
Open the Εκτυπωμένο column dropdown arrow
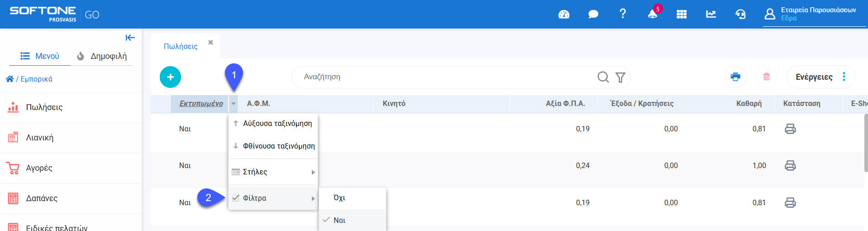(234, 104)
